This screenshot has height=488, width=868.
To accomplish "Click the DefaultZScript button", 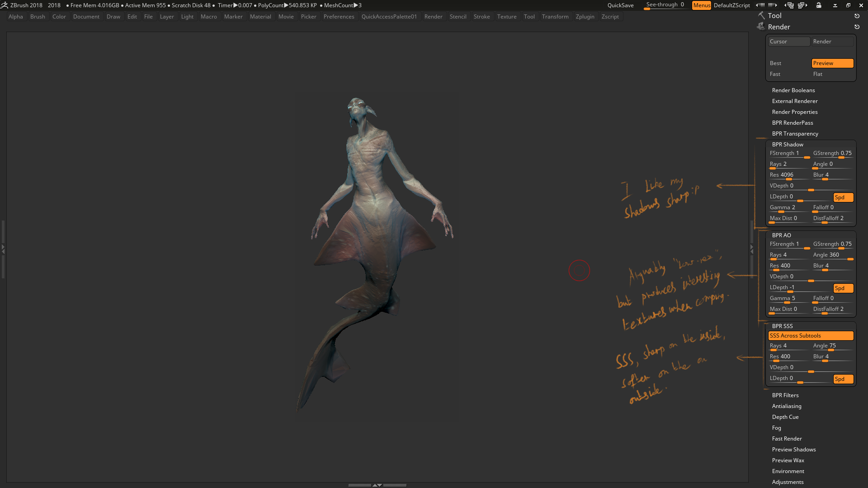I will click(x=731, y=5).
